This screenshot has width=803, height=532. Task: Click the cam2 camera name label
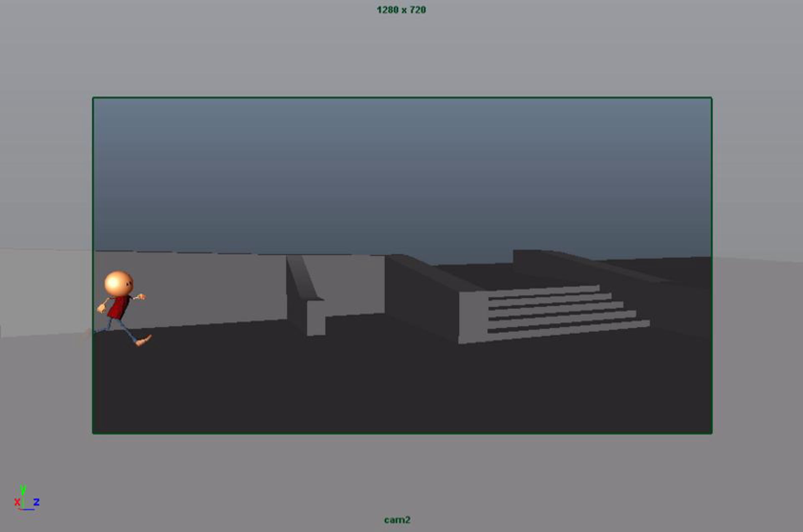(397, 520)
